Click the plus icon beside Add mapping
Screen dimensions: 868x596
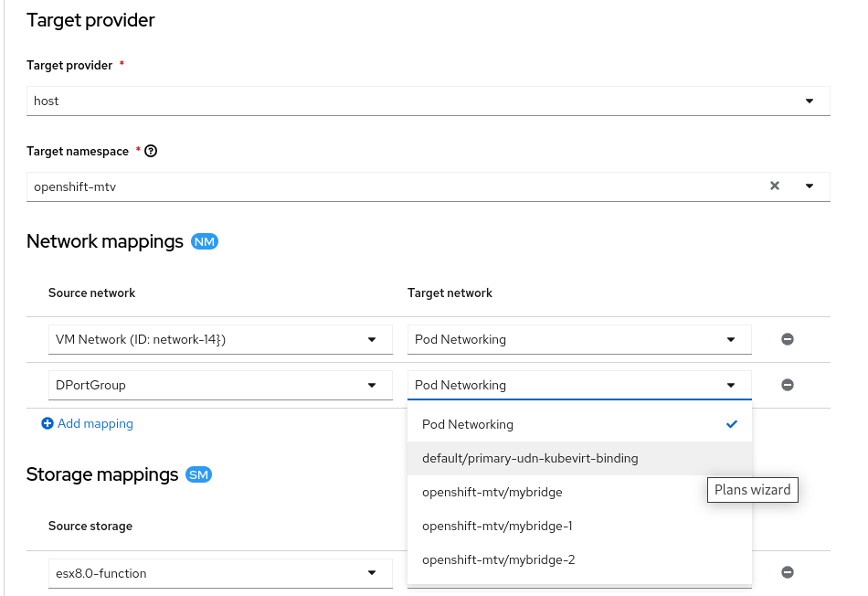click(48, 424)
